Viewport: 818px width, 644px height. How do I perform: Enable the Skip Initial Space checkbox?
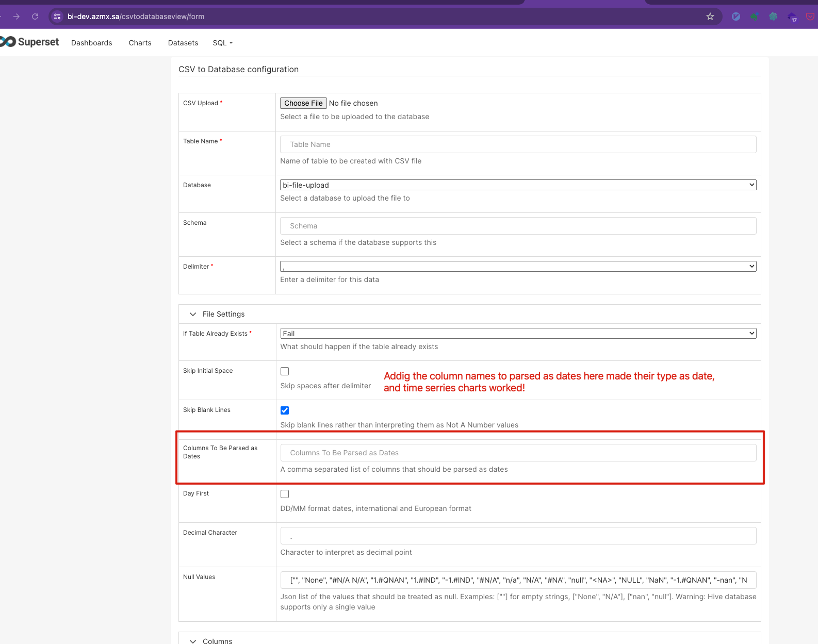pyautogui.click(x=285, y=371)
